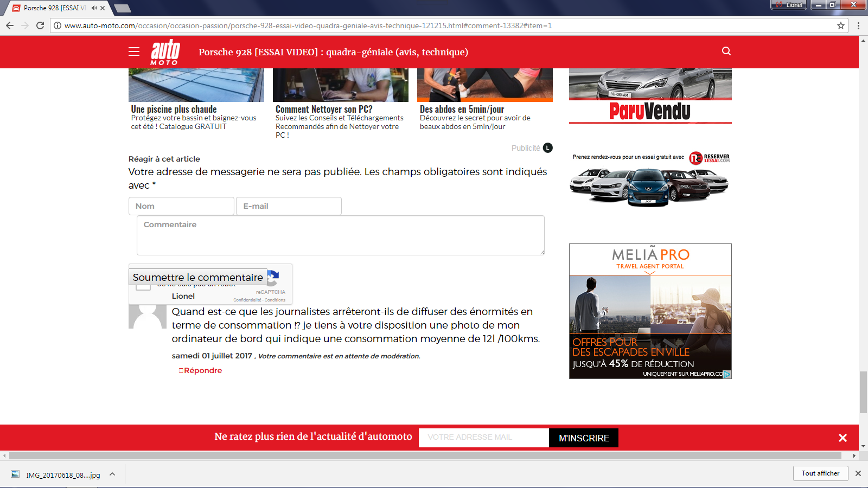Screen dimensions: 868x488
Task: Click the Auto Moto logo
Action: tap(165, 52)
